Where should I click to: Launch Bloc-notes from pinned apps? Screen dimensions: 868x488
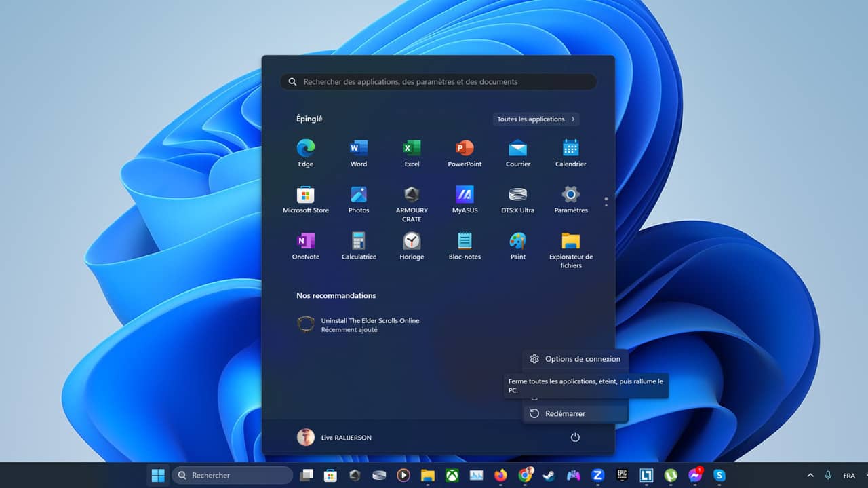465,246
